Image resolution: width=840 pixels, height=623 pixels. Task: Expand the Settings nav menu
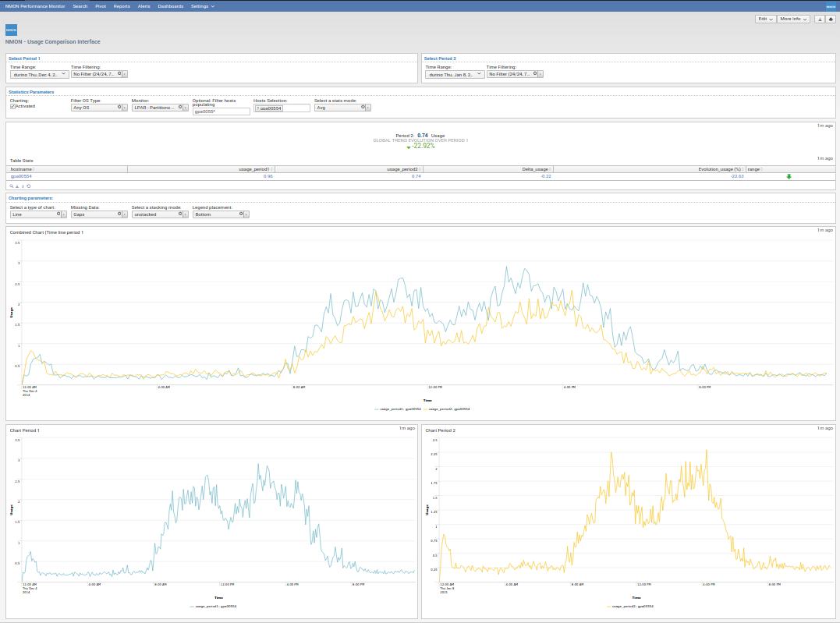[203, 6]
